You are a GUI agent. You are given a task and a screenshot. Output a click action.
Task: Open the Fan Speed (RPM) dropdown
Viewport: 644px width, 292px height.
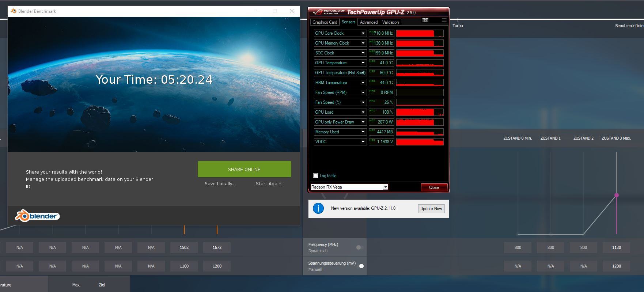click(x=363, y=92)
